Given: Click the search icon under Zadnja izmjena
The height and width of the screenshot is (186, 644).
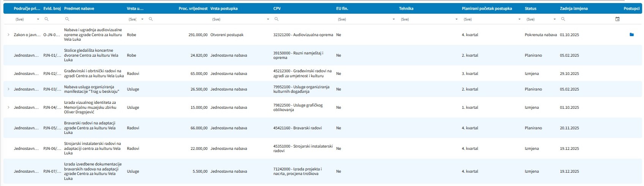Looking at the screenshot, I should 563,19.
